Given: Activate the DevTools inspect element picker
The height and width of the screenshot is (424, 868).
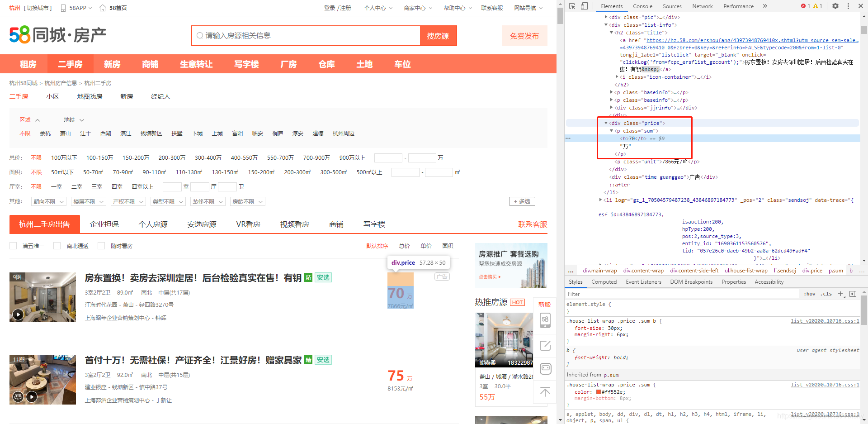Looking at the screenshot, I should pyautogui.click(x=572, y=6).
